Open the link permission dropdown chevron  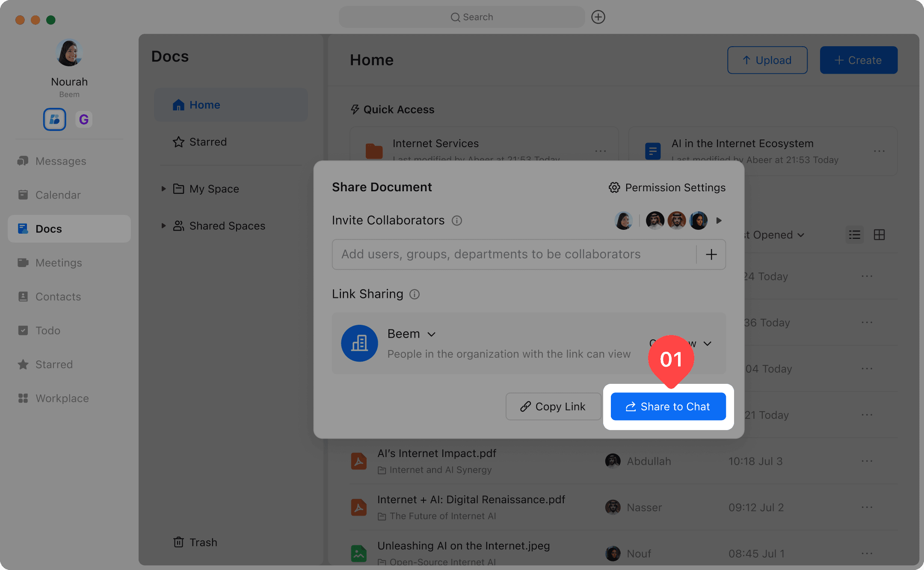point(708,344)
